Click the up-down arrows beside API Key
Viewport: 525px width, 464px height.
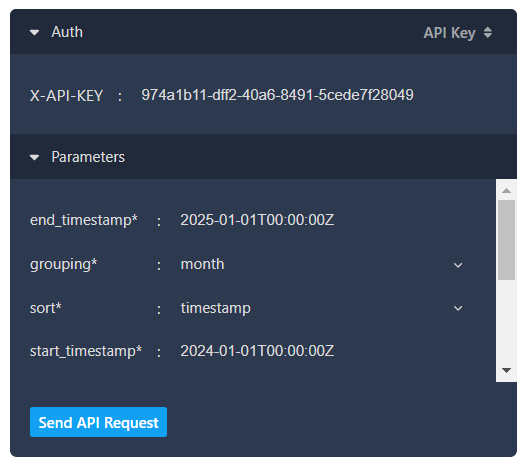(x=488, y=32)
